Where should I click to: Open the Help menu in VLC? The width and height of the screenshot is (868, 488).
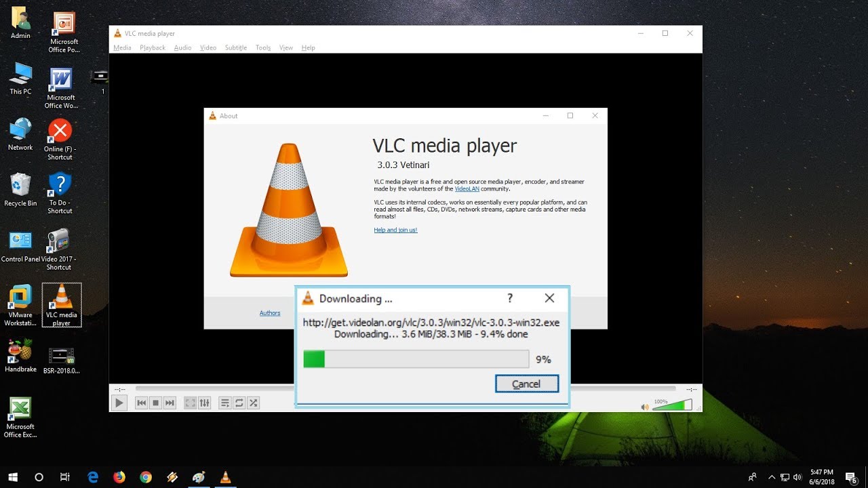[x=309, y=47]
